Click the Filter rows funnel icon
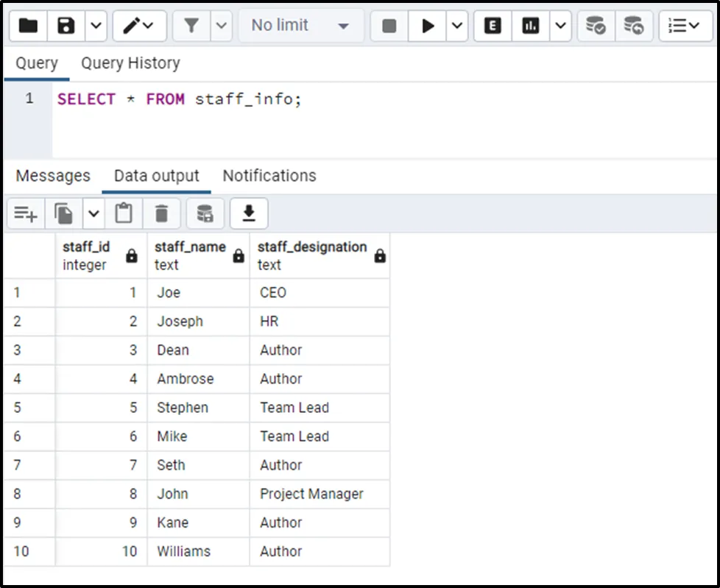720x588 pixels. (x=191, y=26)
